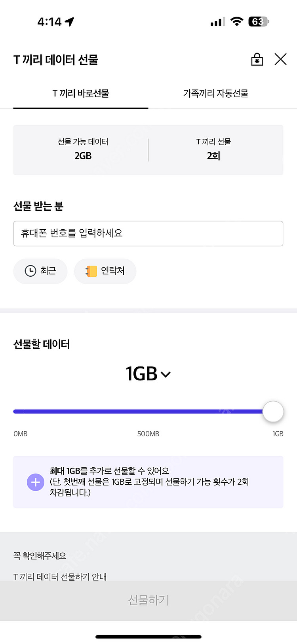The image size is (297, 644).
Task: Tap the battery indicator icon
Action: 259,22
